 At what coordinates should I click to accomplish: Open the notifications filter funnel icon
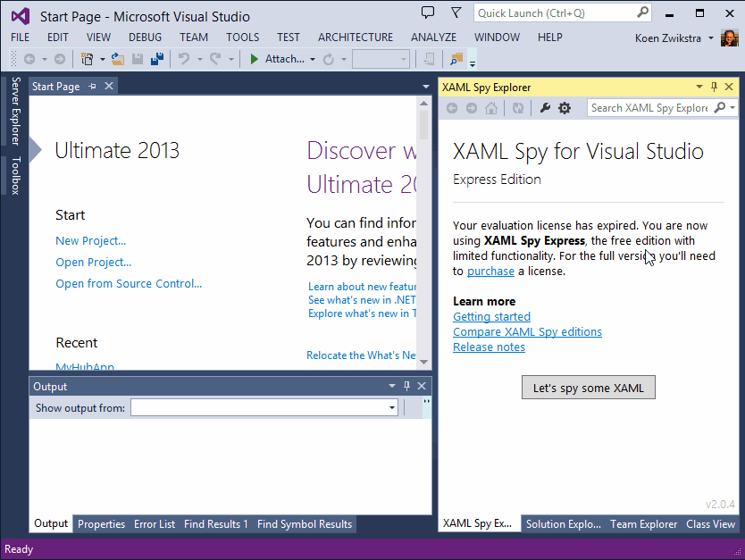pyautogui.click(x=456, y=13)
